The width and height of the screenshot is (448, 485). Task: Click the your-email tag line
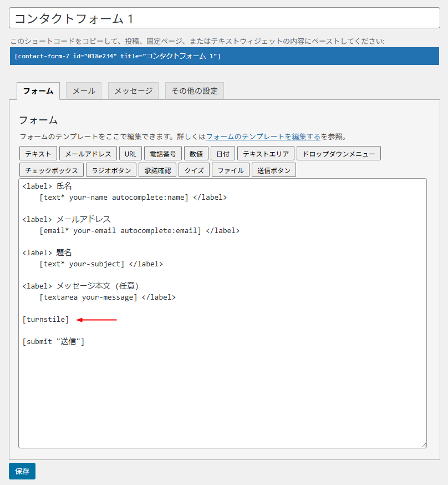[x=139, y=231]
